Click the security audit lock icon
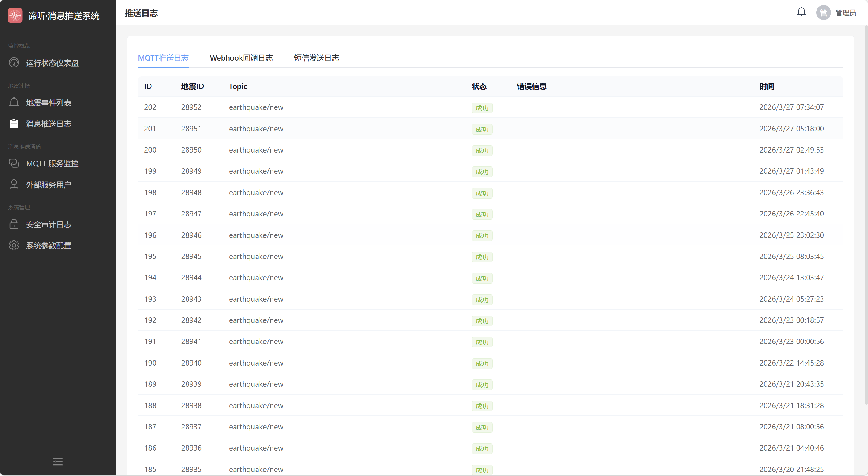Image resolution: width=868 pixels, height=476 pixels. click(14, 224)
